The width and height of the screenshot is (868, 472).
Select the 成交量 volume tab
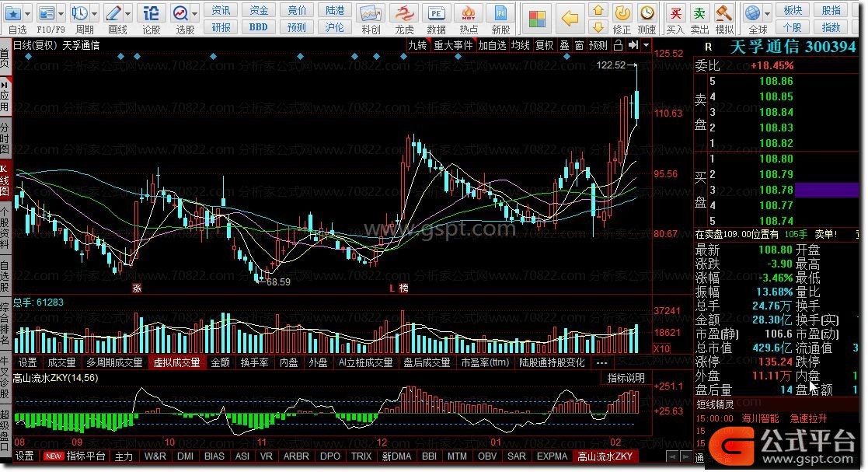pyautogui.click(x=61, y=362)
